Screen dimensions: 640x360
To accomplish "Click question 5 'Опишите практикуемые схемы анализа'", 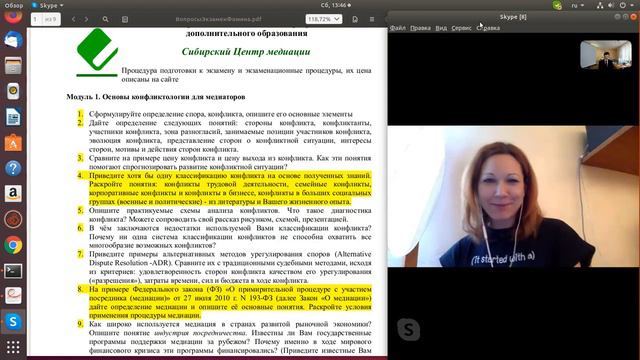I will click(x=230, y=215).
